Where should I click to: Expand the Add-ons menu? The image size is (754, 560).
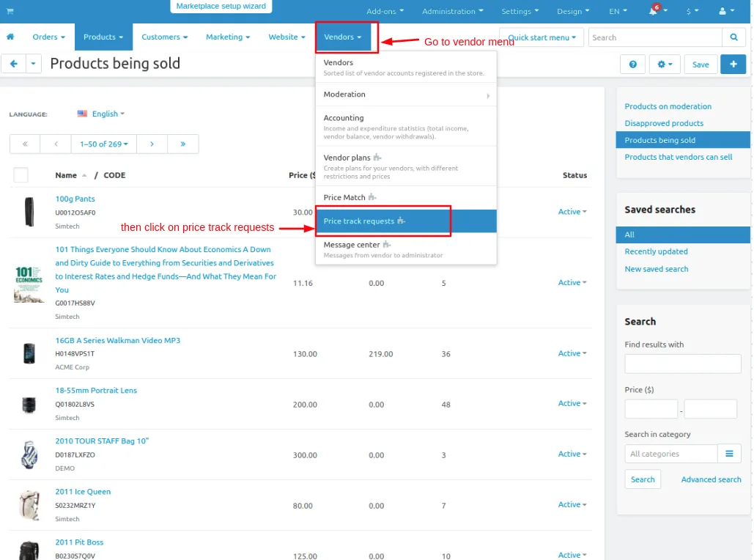point(385,11)
